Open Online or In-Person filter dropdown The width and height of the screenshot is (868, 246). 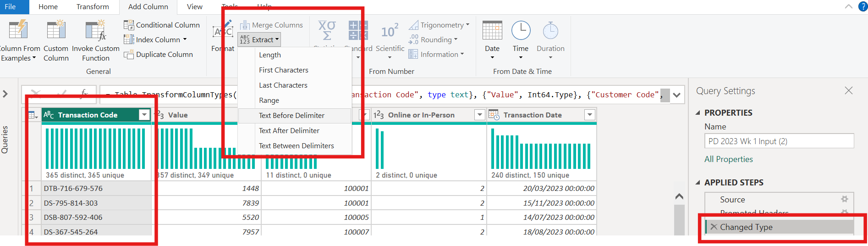coord(479,115)
